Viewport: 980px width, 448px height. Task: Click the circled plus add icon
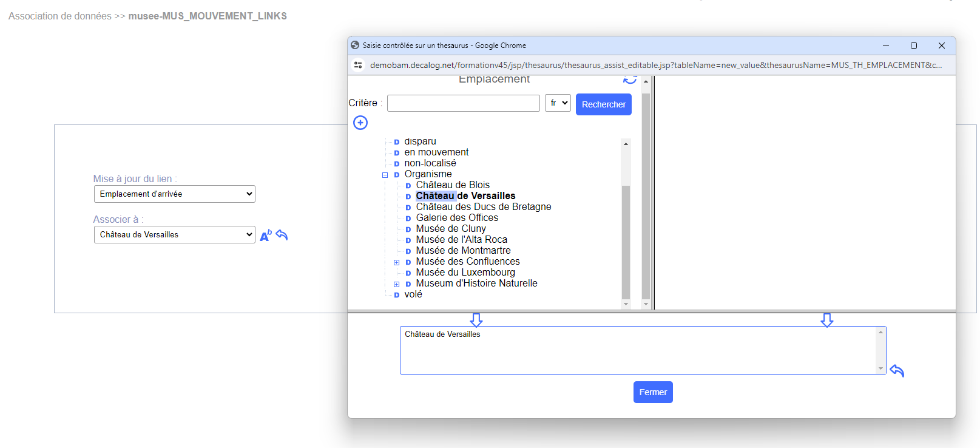360,123
